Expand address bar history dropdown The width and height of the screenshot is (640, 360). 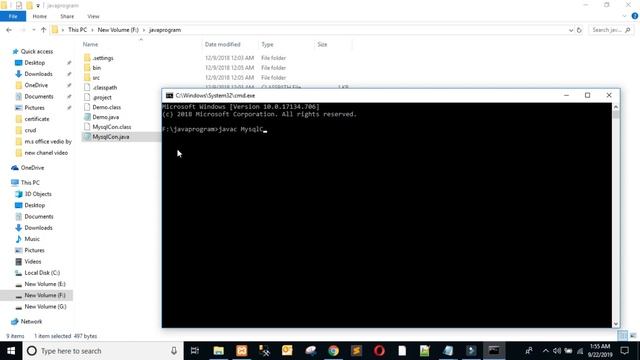[x=571, y=30]
